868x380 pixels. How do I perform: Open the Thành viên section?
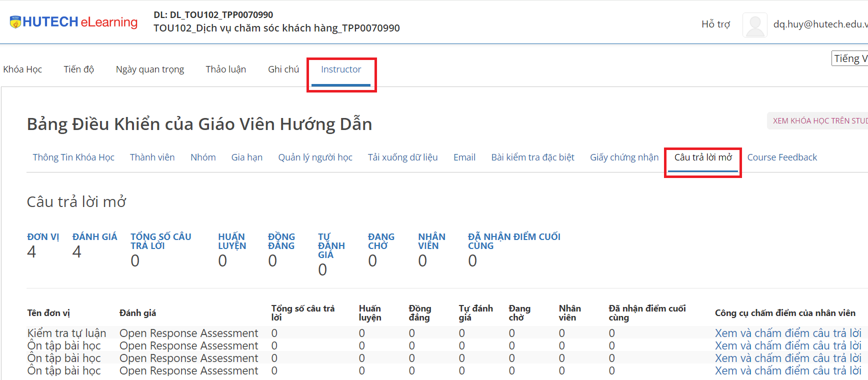click(152, 157)
